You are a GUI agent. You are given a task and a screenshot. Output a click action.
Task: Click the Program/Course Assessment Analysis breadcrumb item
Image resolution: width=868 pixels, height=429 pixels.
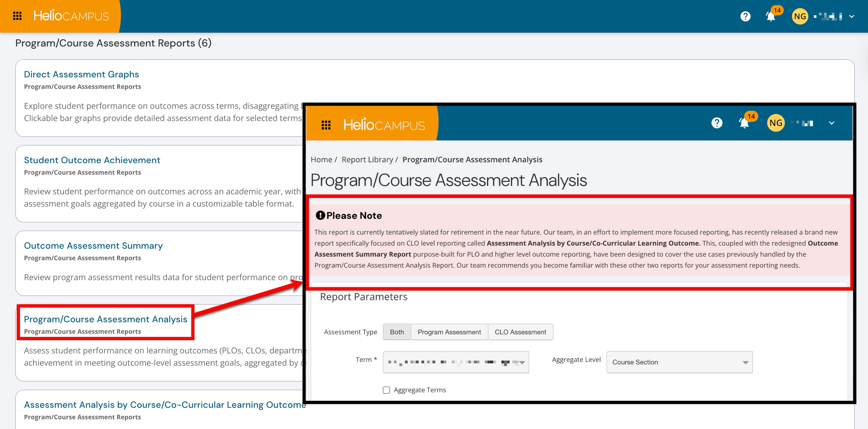pyautogui.click(x=473, y=160)
